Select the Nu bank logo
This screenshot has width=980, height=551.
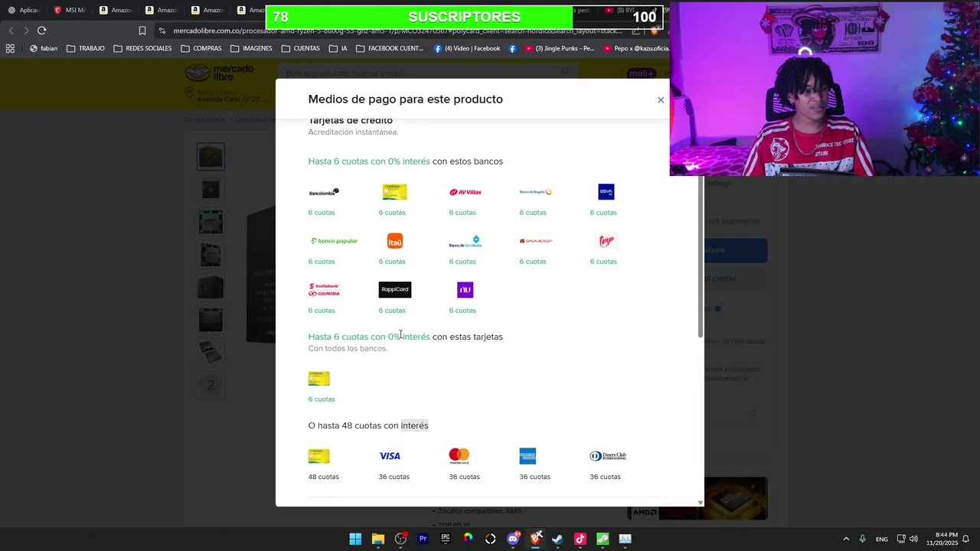465,290
